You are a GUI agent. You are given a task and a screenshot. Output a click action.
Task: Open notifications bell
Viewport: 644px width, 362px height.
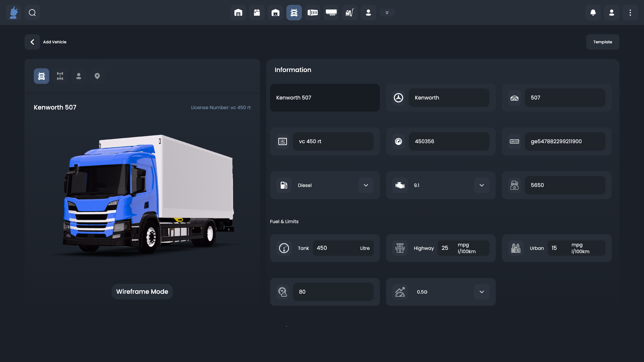click(593, 12)
